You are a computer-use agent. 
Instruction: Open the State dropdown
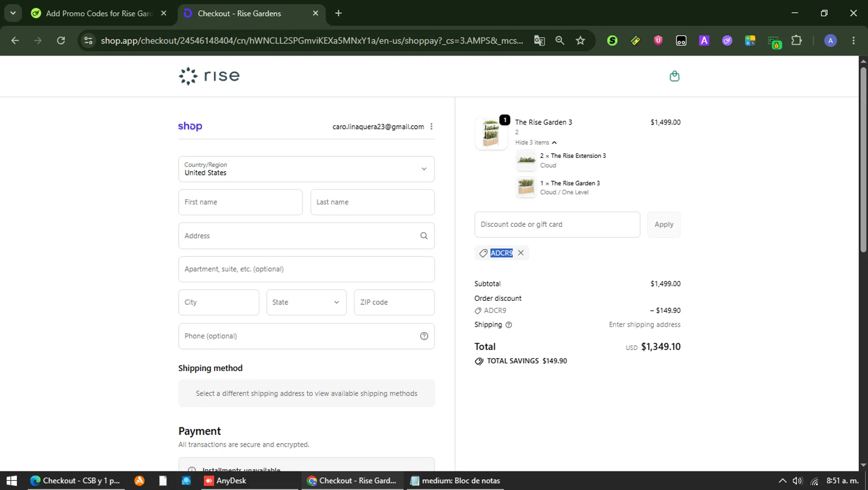pyautogui.click(x=306, y=303)
